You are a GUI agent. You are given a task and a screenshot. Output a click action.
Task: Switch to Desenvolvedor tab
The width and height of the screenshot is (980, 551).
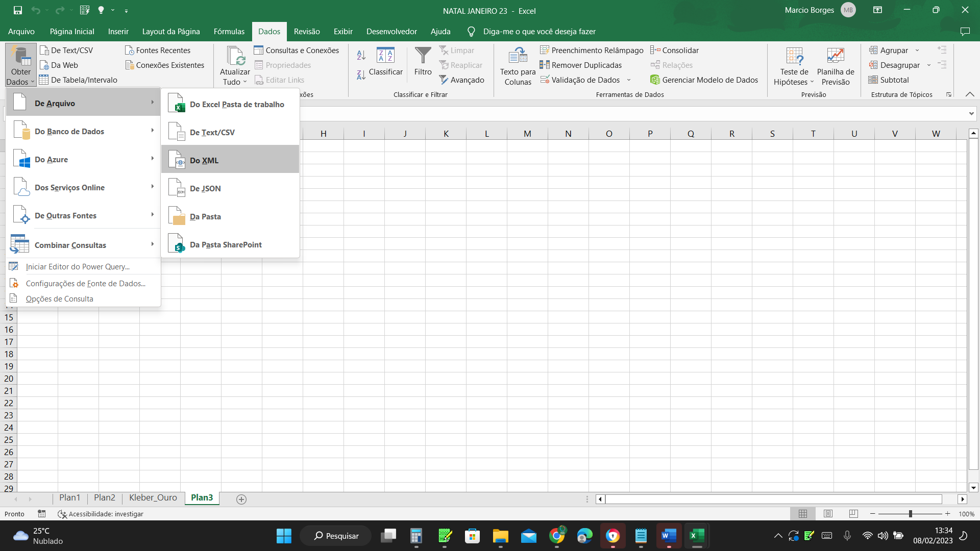tap(391, 31)
